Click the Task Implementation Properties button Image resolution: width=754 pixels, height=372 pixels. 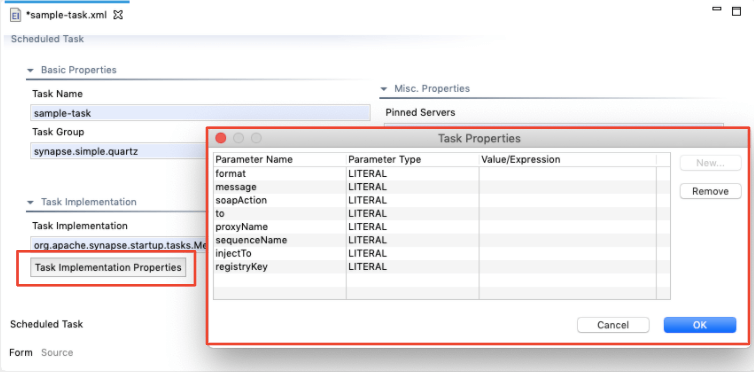[x=108, y=268]
